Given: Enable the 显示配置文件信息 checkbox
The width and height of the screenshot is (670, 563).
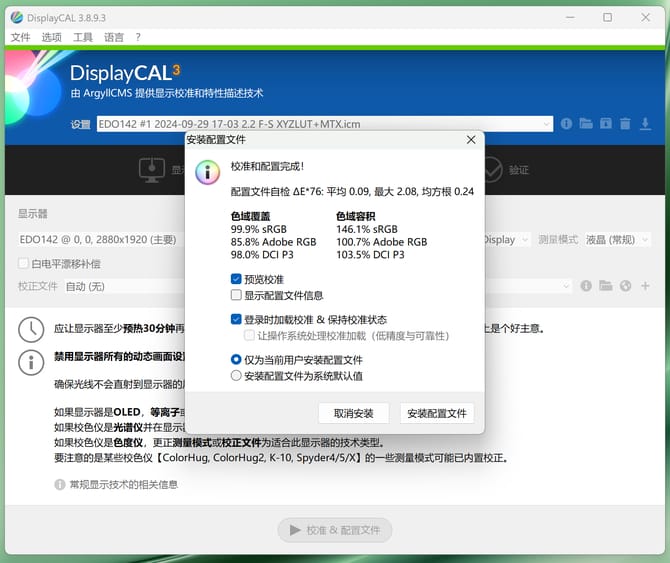Looking at the screenshot, I should (x=236, y=295).
